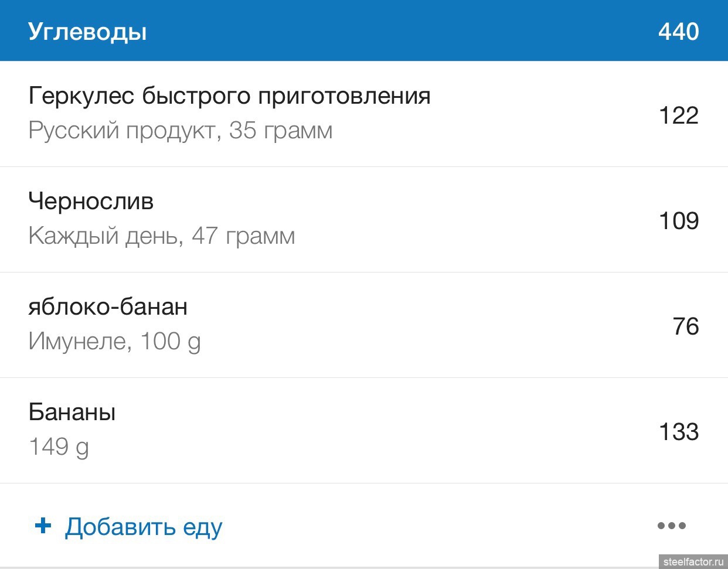The height and width of the screenshot is (569, 728).
Task: Click the steelfactor.ru watermark label
Action: point(693,561)
